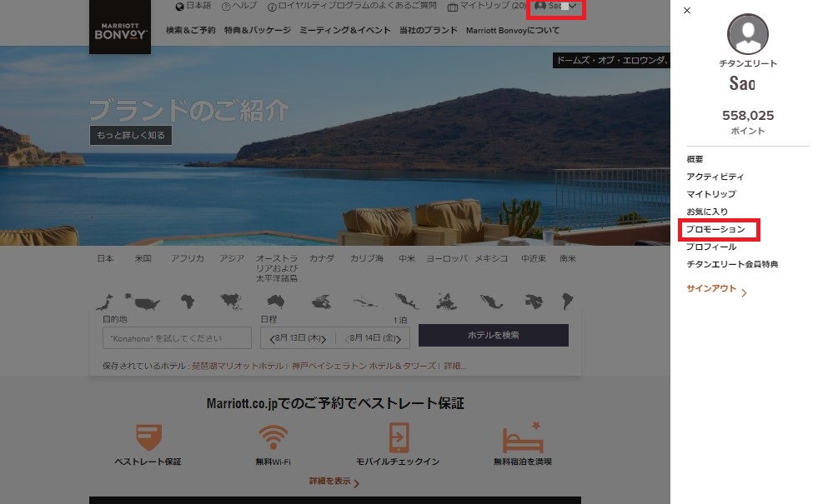Select the Asia map icon
818x504 pixels.
(232, 302)
